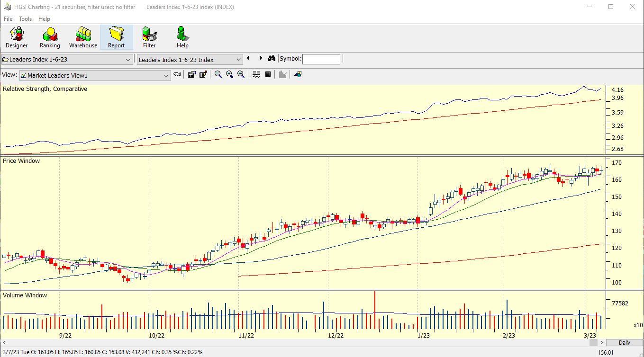The height and width of the screenshot is (357, 644).
Task: Click the 3/23 date axis label
Action: coord(590,335)
